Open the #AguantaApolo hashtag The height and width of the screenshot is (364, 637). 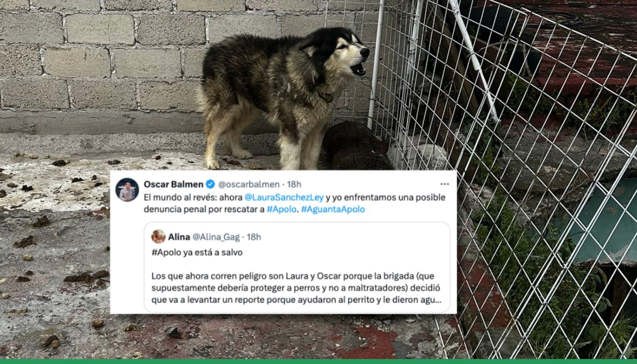[x=333, y=209]
